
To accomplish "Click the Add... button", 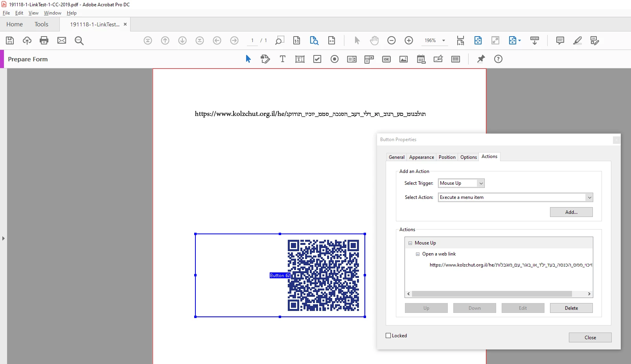I will 571,212.
